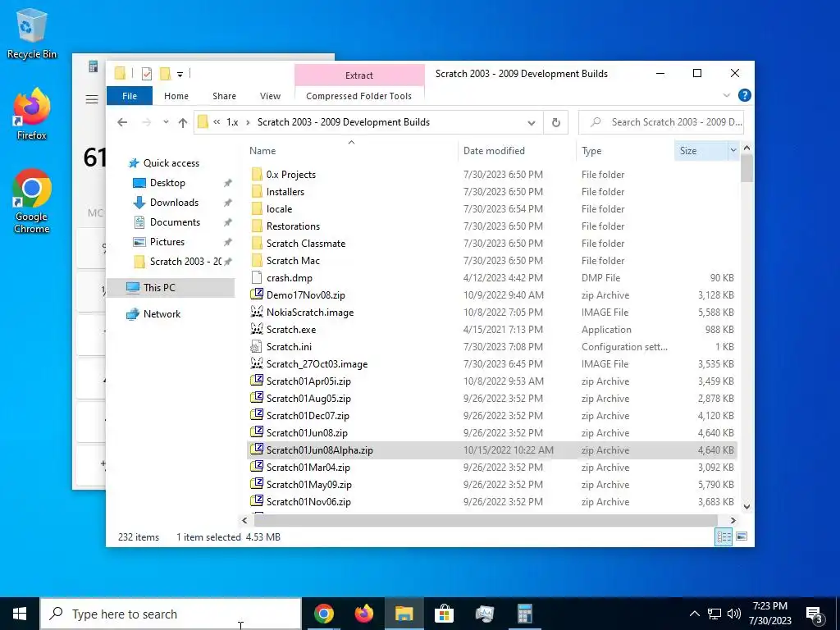
Task: Select This PC in navigation pane
Action: point(171,288)
